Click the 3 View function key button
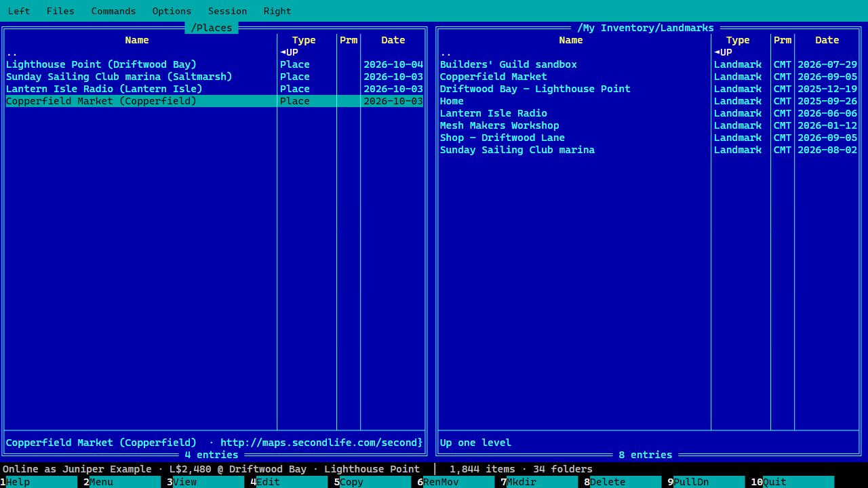868x488 pixels. pos(205,482)
